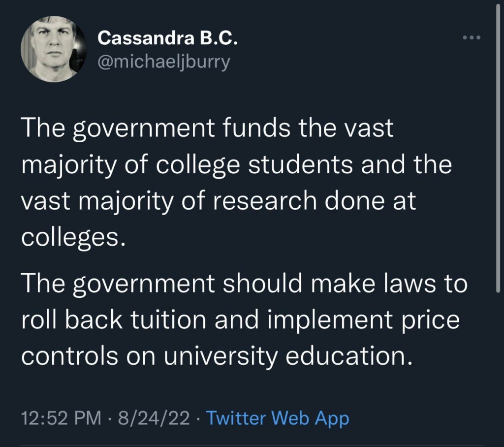Image resolution: width=504 pixels, height=447 pixels.
Task: Click the line "roll back tuition and implement price"
Action: [x=240, y=320]
